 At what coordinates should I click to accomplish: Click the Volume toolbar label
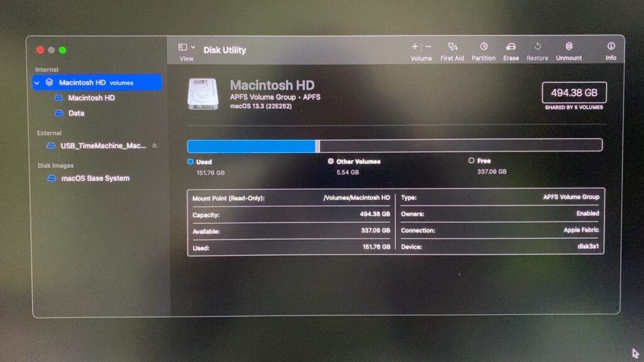(x=421, y=58)
